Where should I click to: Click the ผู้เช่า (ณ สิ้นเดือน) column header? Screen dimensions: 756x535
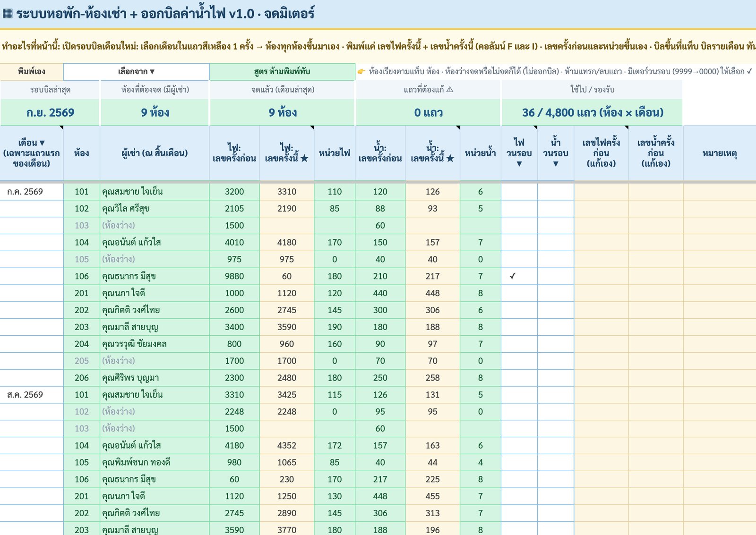pos(155,153)
